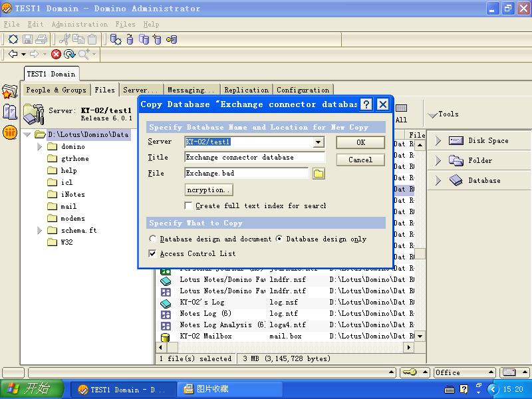Select the mail folder in tree

coord(68,207)
